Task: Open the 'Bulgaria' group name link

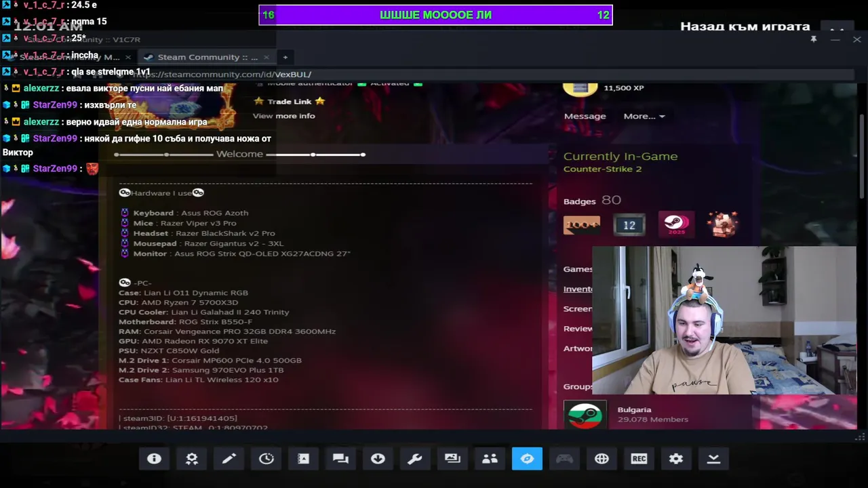Action: tap(634, 409)
